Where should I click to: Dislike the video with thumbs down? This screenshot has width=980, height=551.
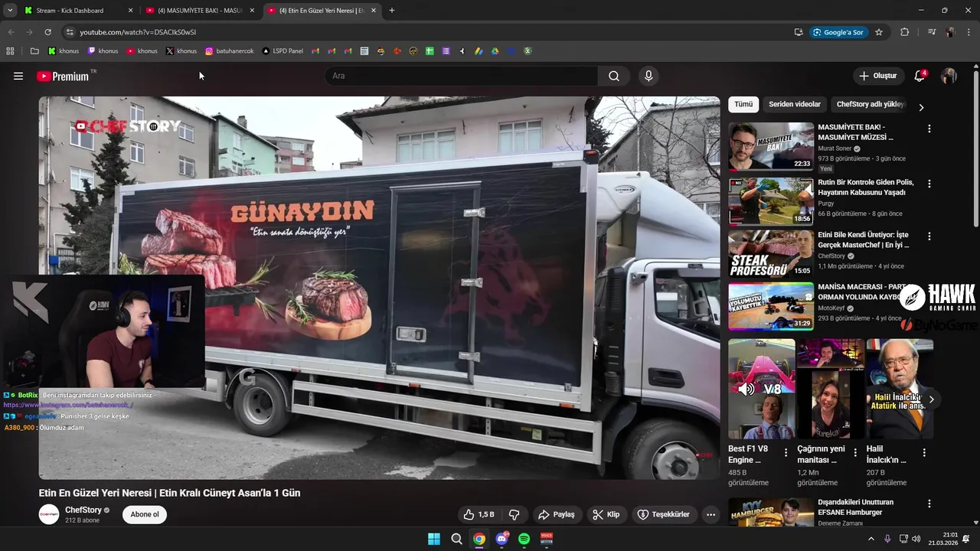(x=514, y=514)
